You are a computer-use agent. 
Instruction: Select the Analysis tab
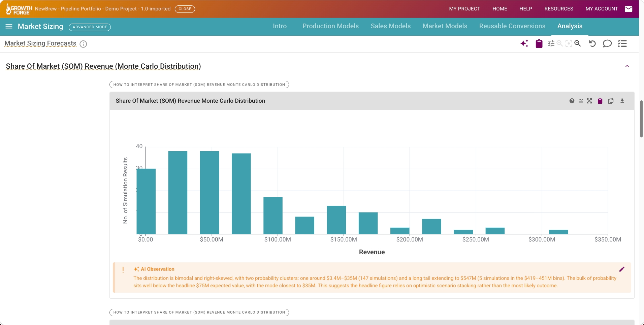[x=570, y=26]
